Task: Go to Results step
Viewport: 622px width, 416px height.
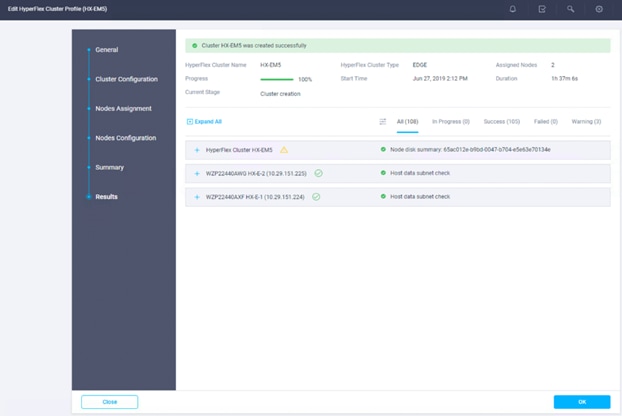Action: [x=106, y=197]
